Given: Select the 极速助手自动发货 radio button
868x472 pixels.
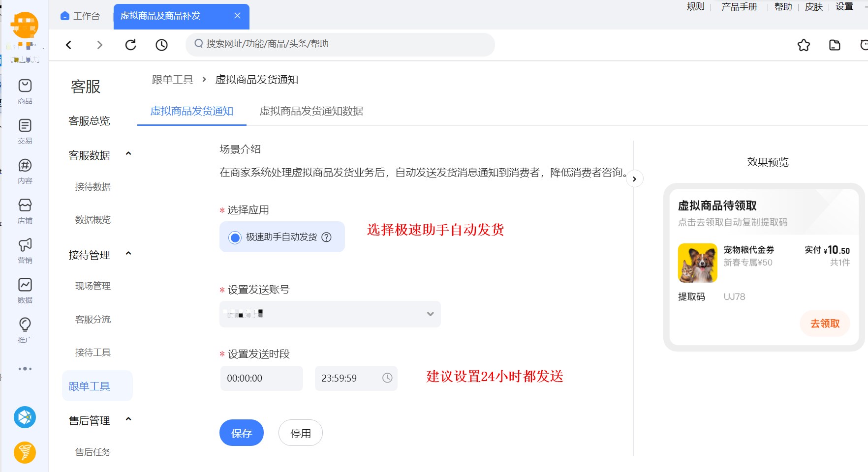Looking at the screenshot, I should [x=235, y=237].
